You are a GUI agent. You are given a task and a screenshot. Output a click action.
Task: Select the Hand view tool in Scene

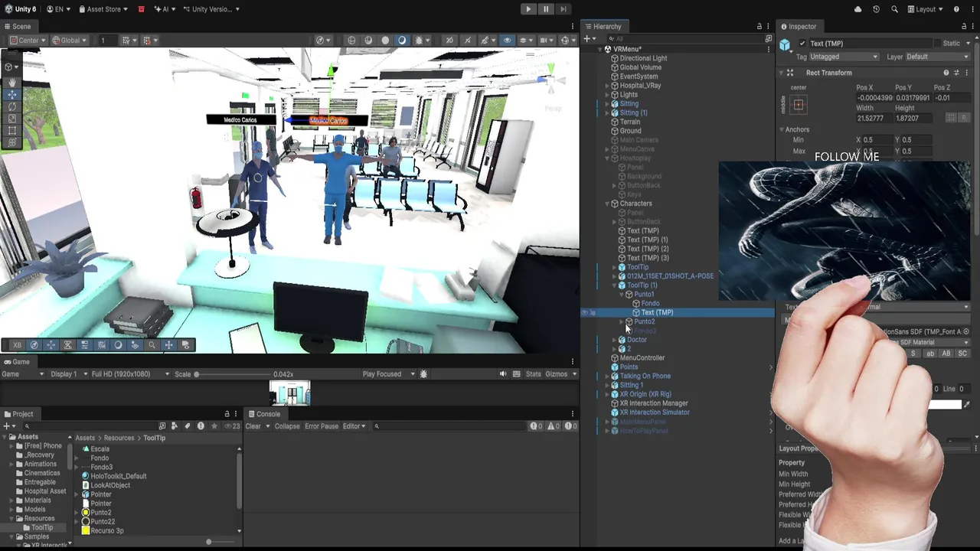click(x=11, y=82)
